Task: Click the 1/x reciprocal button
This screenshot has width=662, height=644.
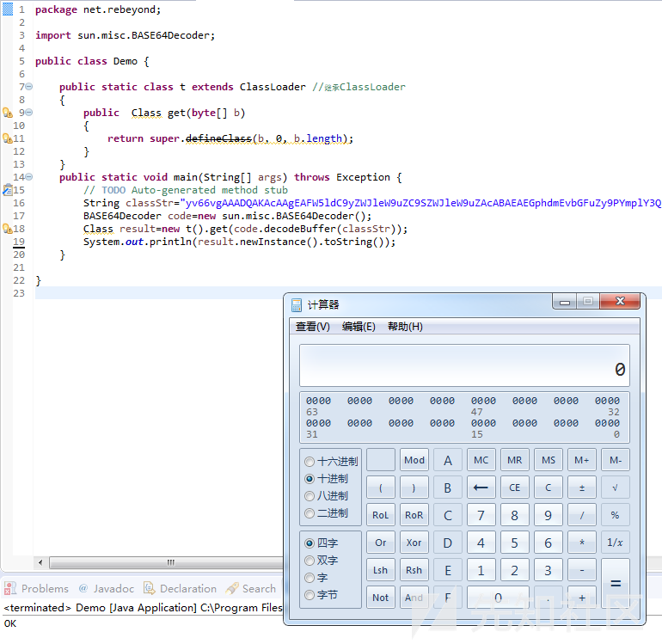Action: 615,543
